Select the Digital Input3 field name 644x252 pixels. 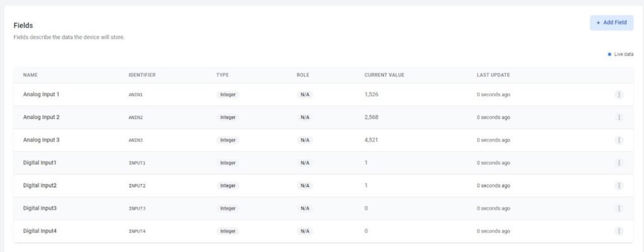click(x=40, y=208)
